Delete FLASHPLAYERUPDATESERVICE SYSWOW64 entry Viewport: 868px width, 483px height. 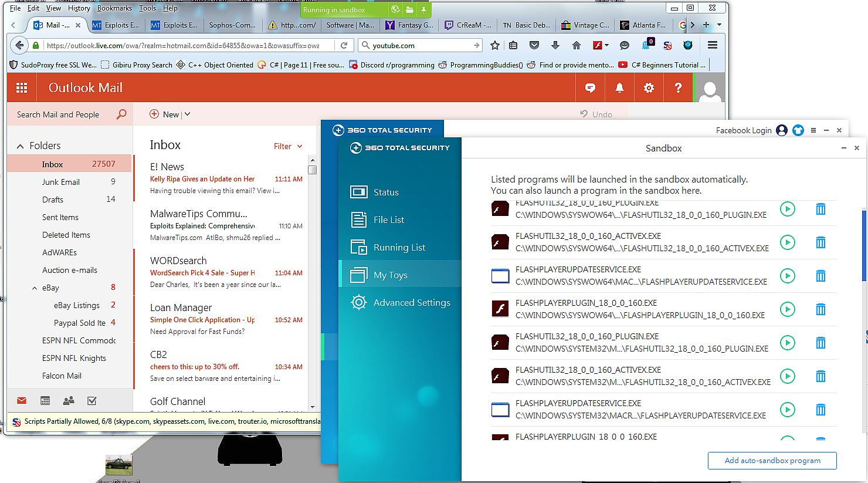pyautogui.click(x=820, y=276)
